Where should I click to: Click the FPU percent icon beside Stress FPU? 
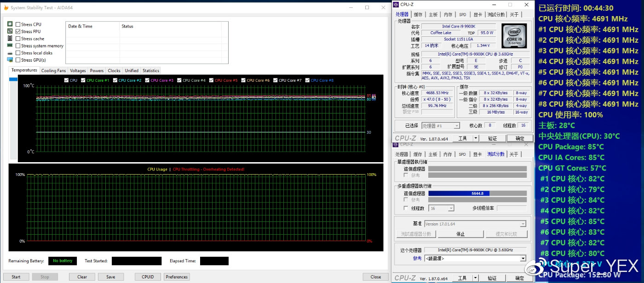(x=10, y=31)
